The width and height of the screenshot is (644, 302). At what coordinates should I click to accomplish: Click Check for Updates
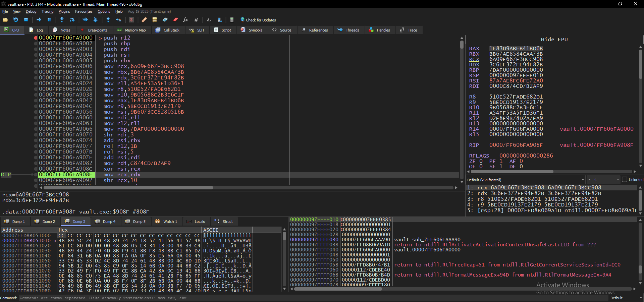click(x=258, y=20)
